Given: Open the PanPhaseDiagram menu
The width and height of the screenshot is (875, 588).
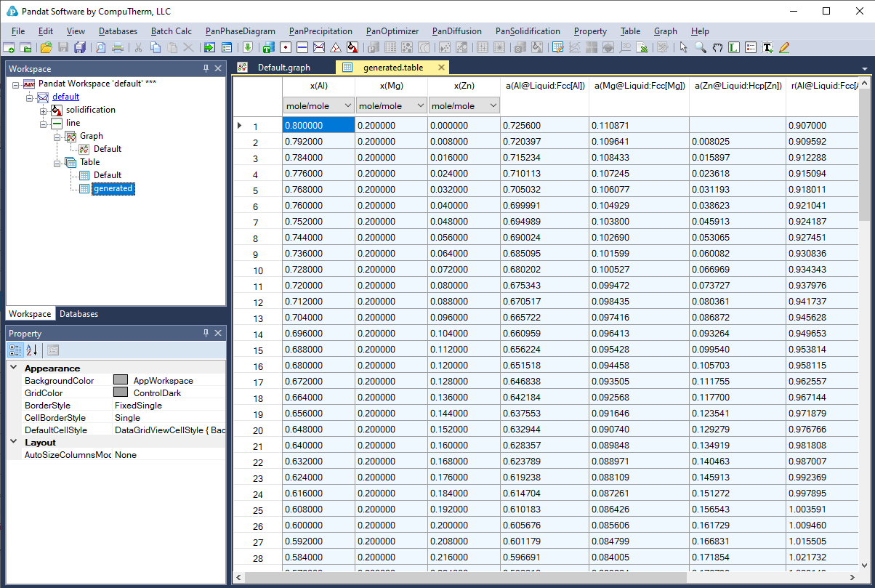Looking at the screenshot, I should pos(240,31).
